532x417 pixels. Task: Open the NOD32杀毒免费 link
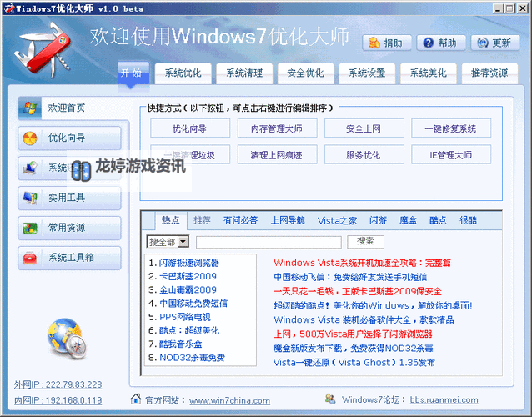(192, 358)
